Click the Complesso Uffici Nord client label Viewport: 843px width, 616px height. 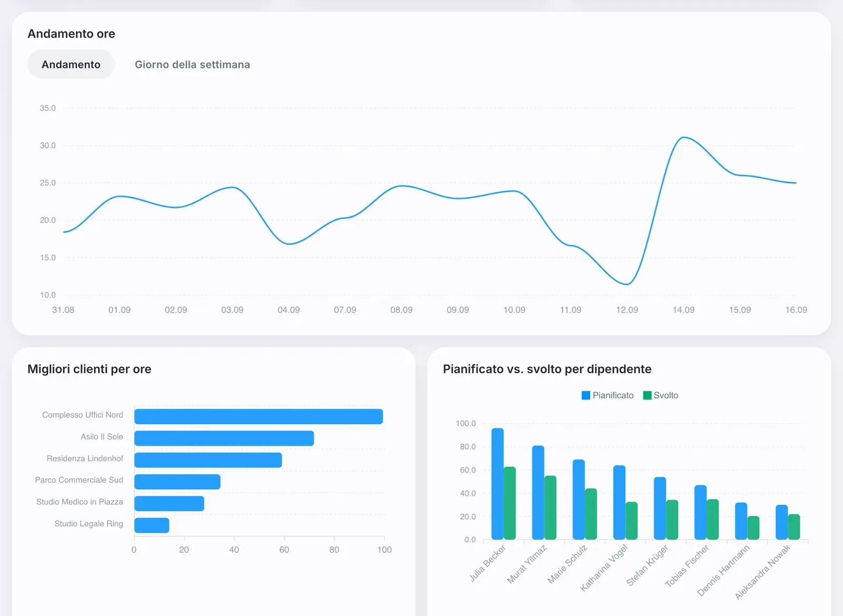coord(83,415)
